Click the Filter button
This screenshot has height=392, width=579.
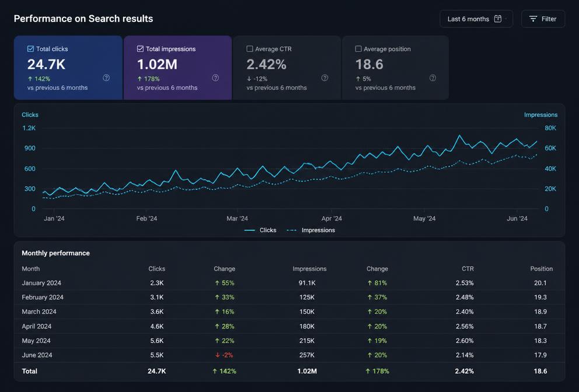tap(543, 19)
